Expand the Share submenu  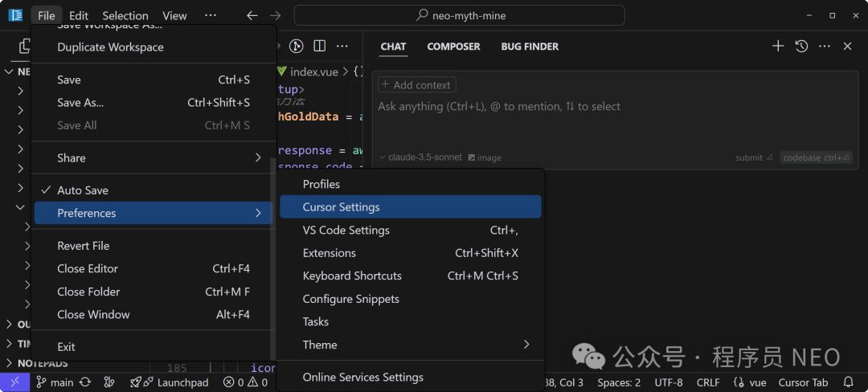pos(153,158)
